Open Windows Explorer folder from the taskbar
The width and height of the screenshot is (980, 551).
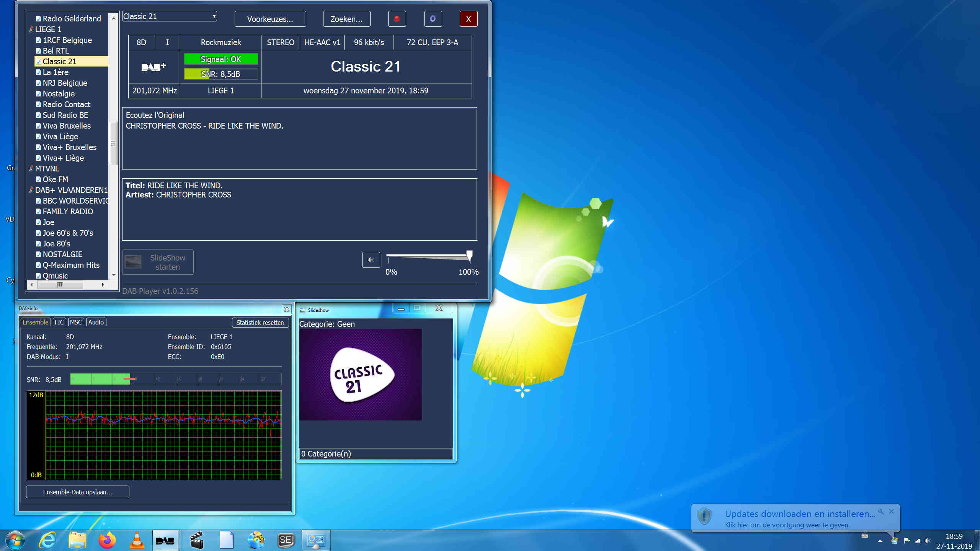(78, 540)
